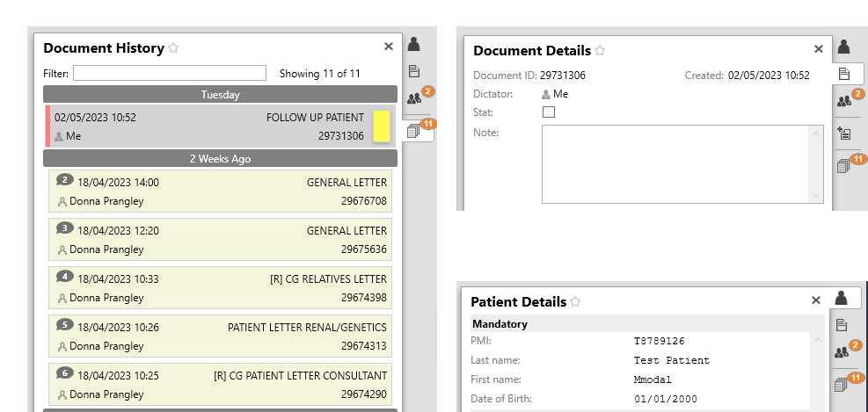The image size is (868, 412).
Task: Click the yellow status swatch on follow-up document
Action: tap(382, 126)
